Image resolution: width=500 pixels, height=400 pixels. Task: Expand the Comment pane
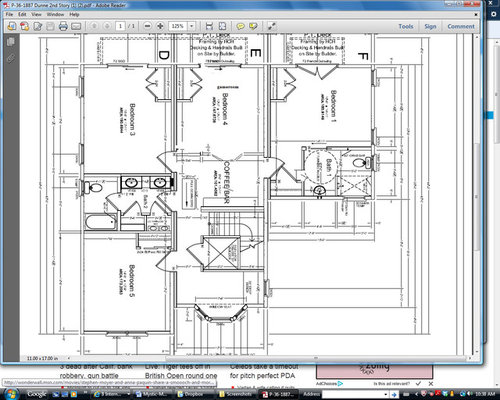pos(461,26)
